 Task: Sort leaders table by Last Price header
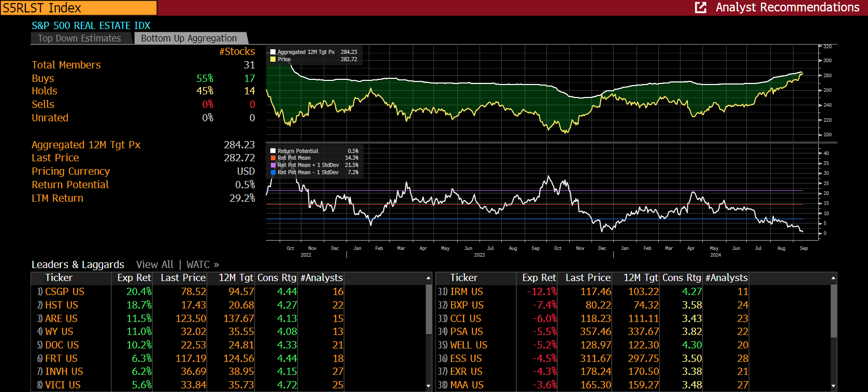(x=183, y=278)
